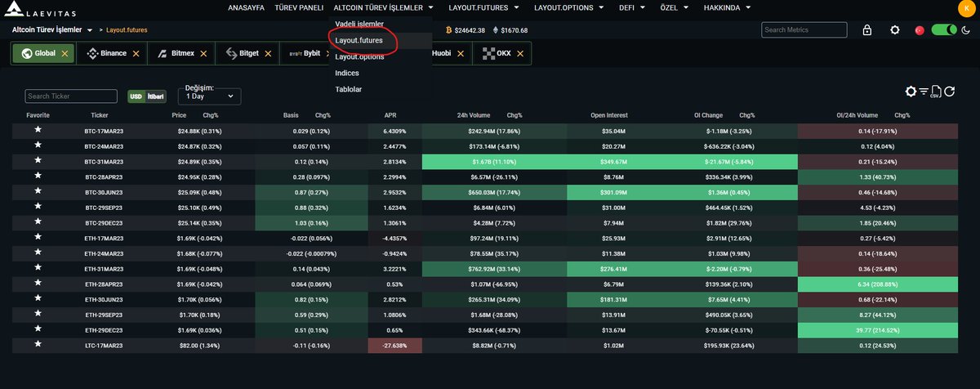Choose Layout.futures from the dropdown menu

click(359, 40)
